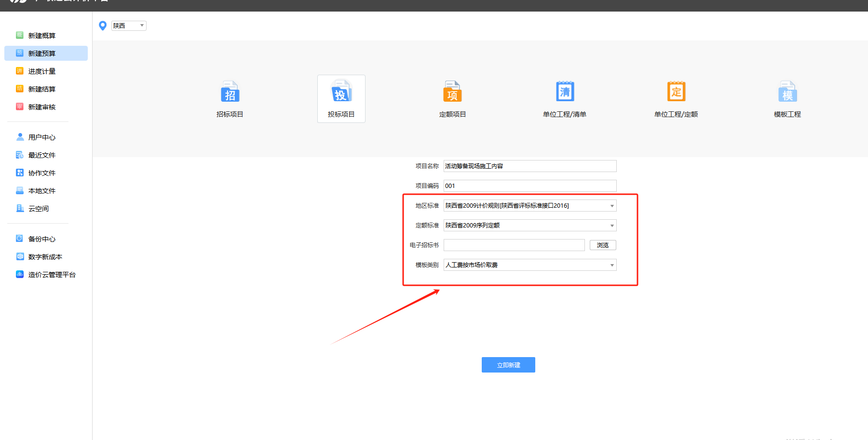Go to 云空间 link

[39, 209]
